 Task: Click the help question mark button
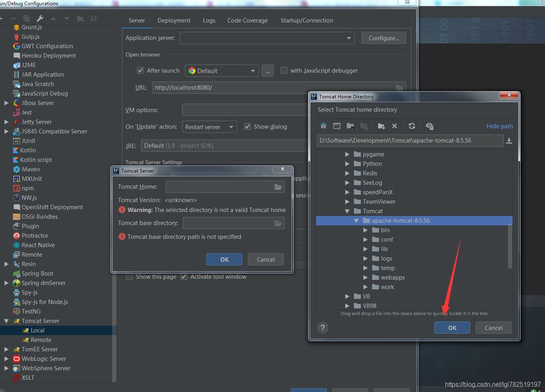click(323, 328)
